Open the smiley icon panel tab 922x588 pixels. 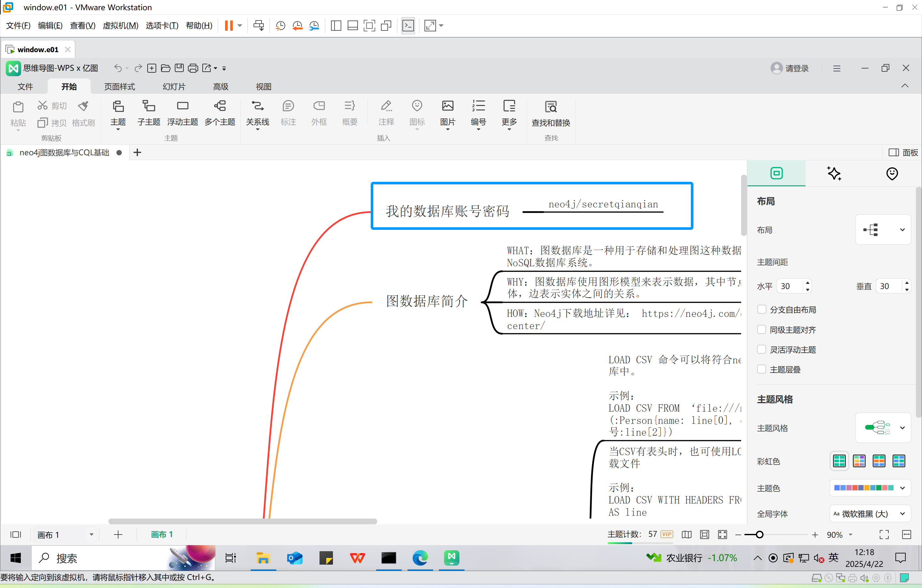point(892,173)
